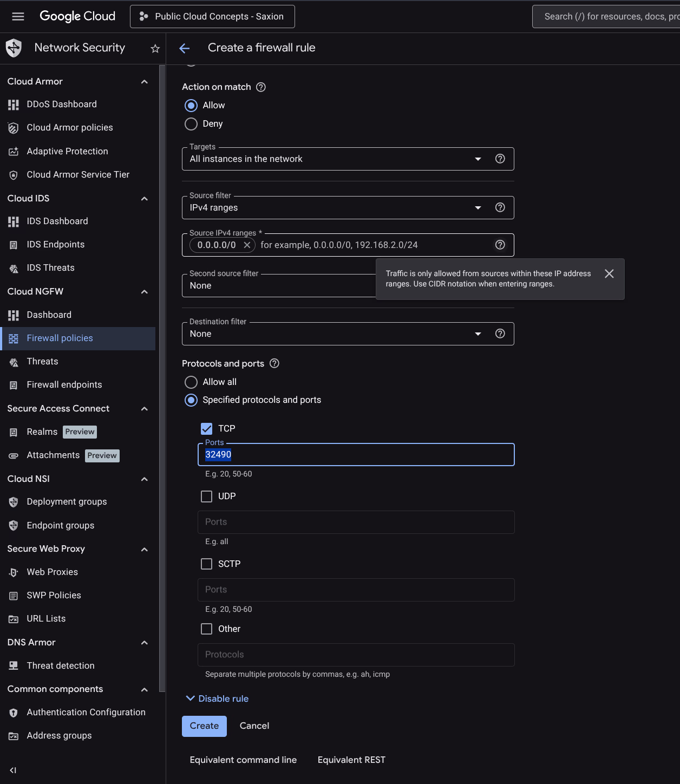Enable the UDP protocol checkbox
Image resolution: width=680 pixels, height=784 pixels.
206,496
